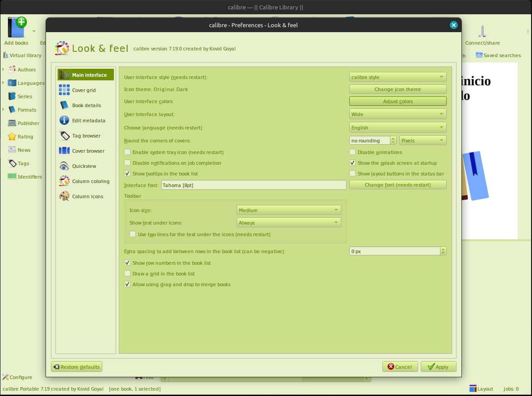Open User interface style dropdown
Screen dimensions: 532x396
398,77
